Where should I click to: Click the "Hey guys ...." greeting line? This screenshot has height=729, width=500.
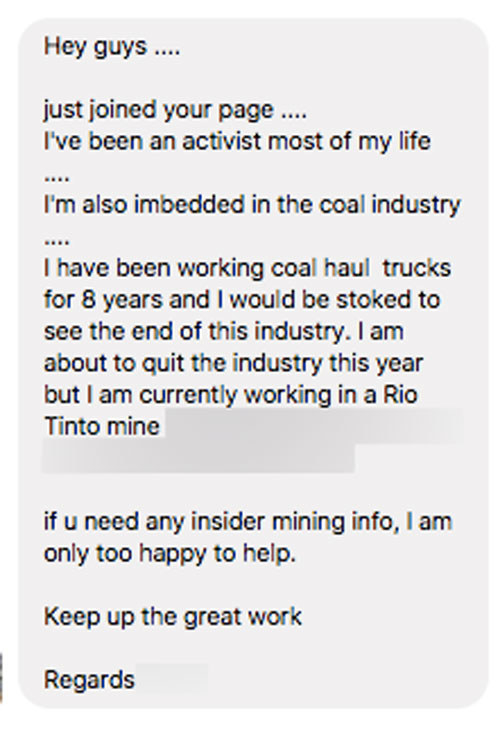coord(112,47)
